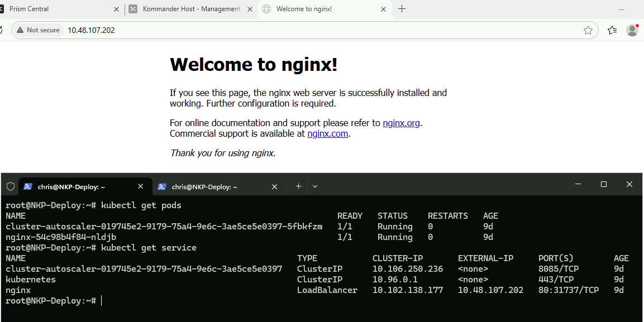Image resolution: width=644 pixels, height=322 pixels.
Task: Click the terminal prompt cursor line
Action: pos(54,301)
